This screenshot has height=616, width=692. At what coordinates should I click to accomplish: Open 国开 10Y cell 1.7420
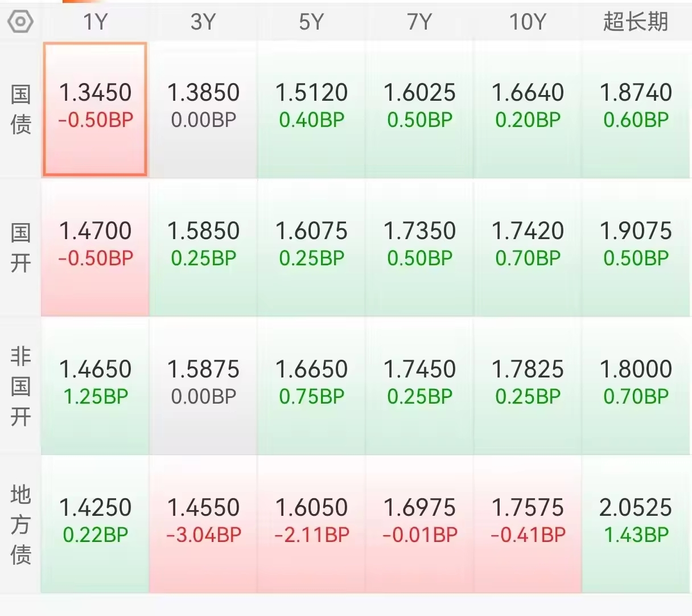[528, 248]
